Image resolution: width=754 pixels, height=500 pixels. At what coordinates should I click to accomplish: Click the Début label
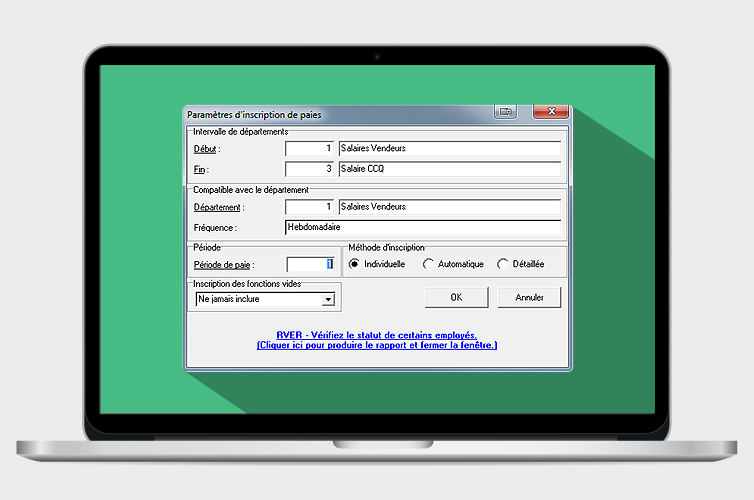click(x=207, y=149)
